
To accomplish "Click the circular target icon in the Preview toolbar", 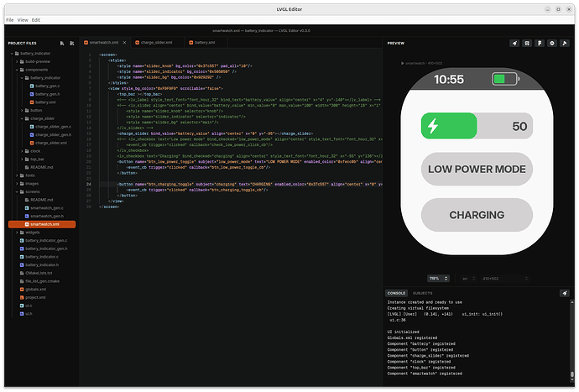I will [551, 42].
